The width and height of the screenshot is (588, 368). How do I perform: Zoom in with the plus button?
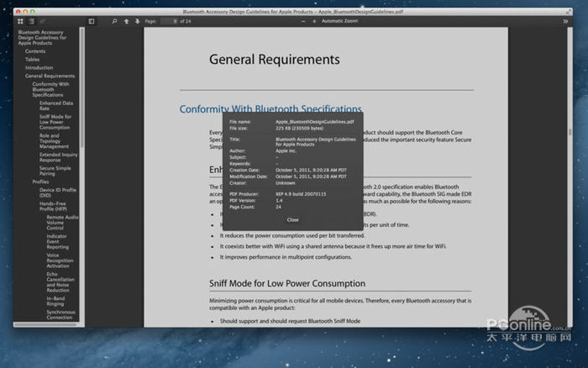[313, 21]
